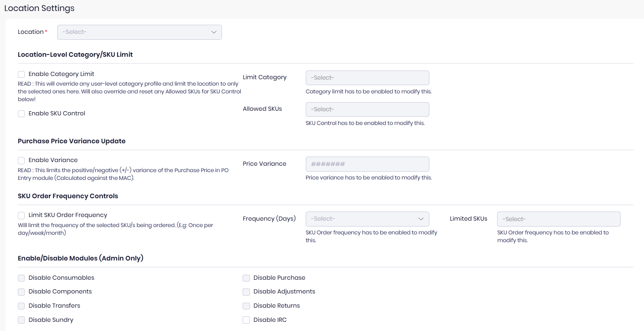Check Disable Consumables module
This screenshot has width=644, height=331.
(22, 278)
